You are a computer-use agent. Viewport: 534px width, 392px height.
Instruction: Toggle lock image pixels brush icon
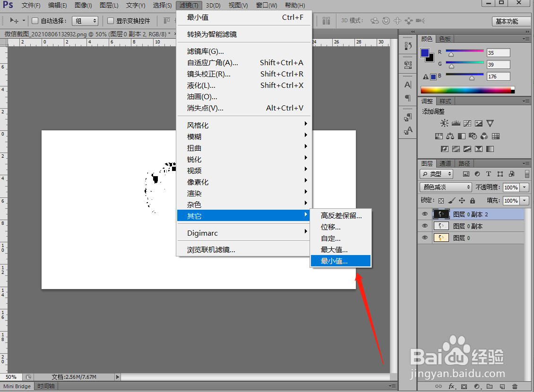pos(452,200)
